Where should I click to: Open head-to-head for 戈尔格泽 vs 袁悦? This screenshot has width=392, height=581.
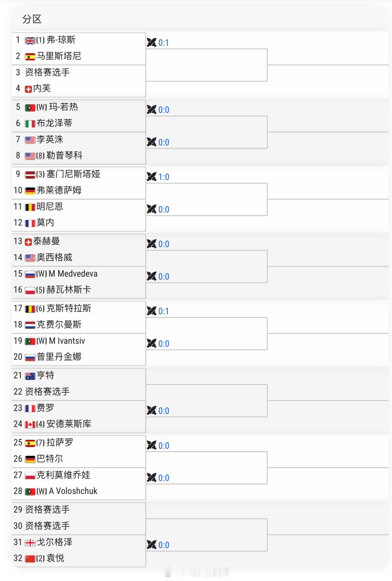pyautogui.click(x=157, y=545)
